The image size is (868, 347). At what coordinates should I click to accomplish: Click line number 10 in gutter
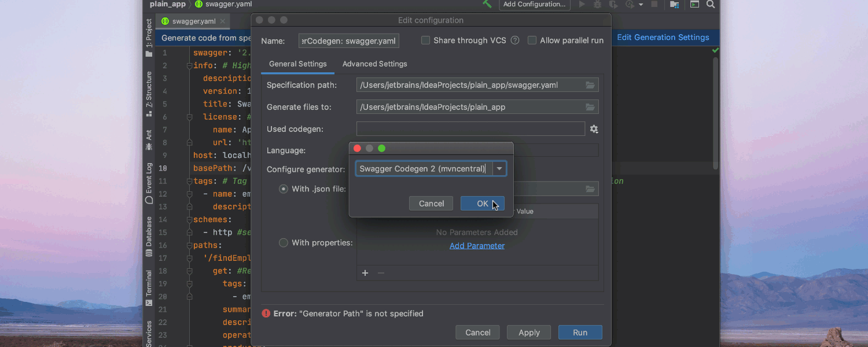pyautogui.click(x=163, y=168)
